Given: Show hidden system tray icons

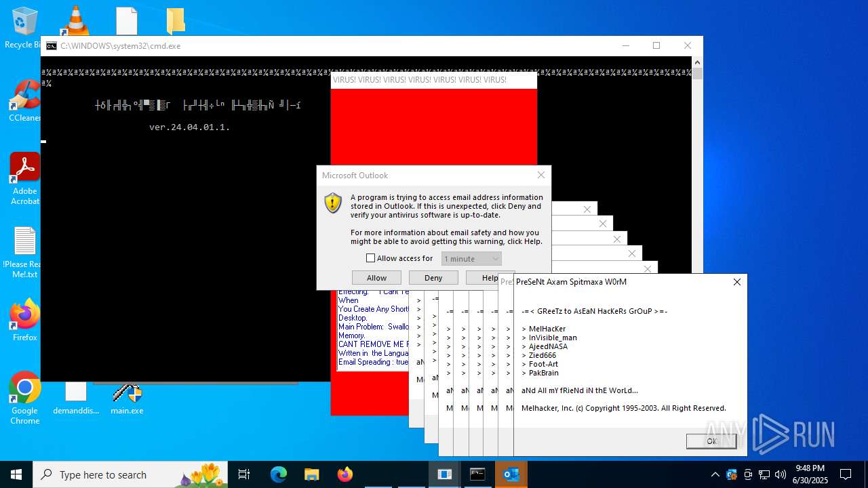Looking at the screenshot, I should click(x=715, y=474).
